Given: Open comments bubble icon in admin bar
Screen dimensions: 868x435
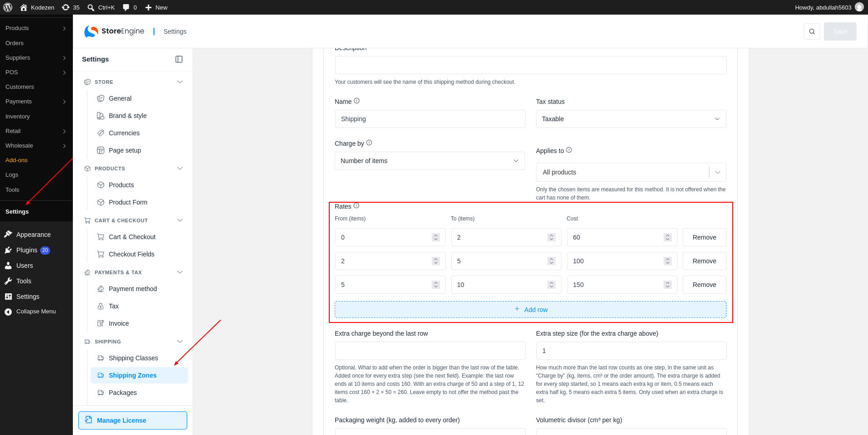Looking at the screenshot, I should (126, 7).
